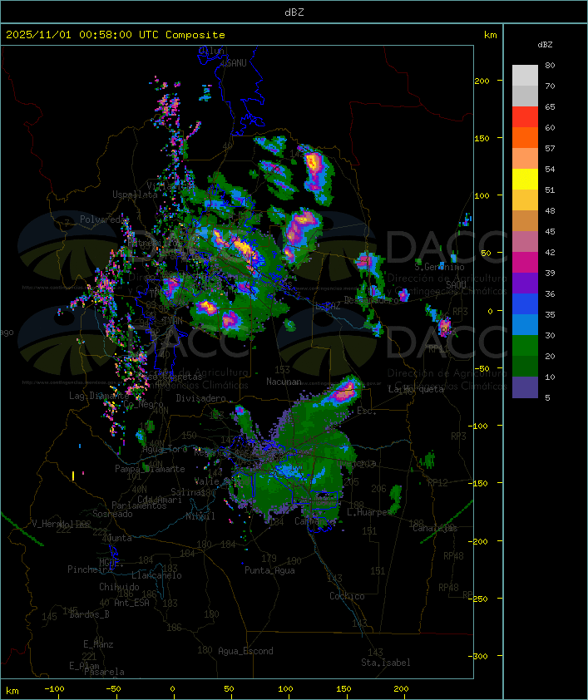Click the 'dBZ' label above the legend

(x=545, y=45)
